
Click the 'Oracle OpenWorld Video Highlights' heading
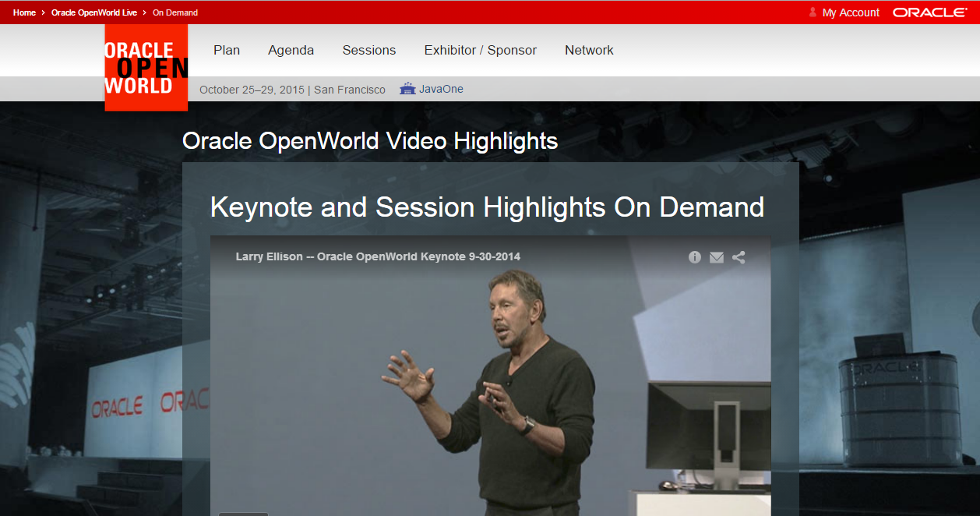pyautogui.click(x=370, y=140)
